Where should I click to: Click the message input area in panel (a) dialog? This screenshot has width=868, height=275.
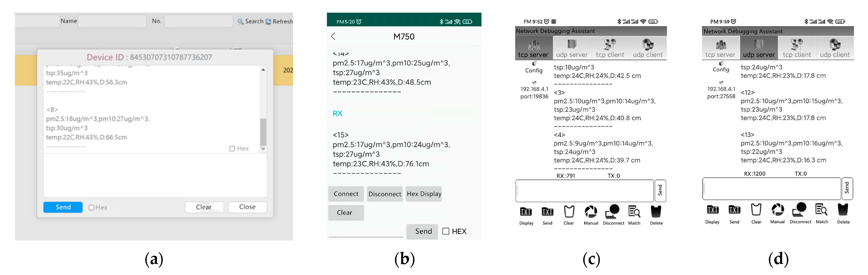(x=155, y=175)
